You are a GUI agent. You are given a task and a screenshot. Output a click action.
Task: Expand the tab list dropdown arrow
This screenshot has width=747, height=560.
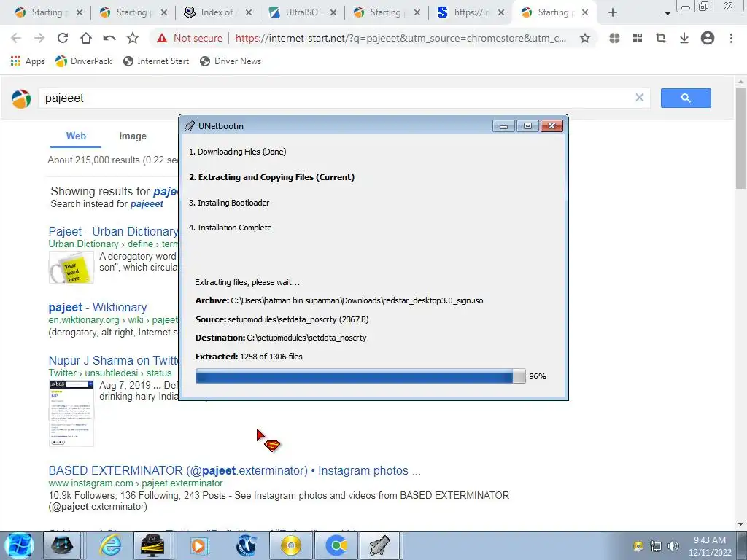click(x=667, y=13)
